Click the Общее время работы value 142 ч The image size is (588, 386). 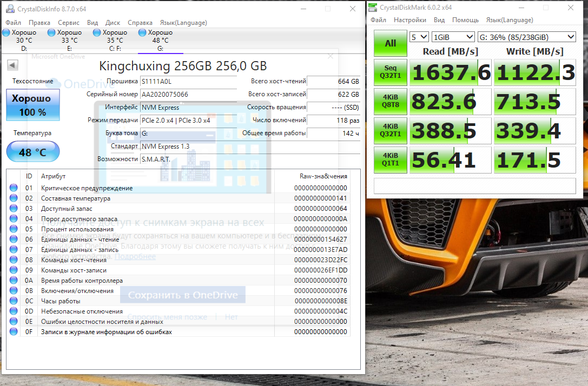[333, 133]
